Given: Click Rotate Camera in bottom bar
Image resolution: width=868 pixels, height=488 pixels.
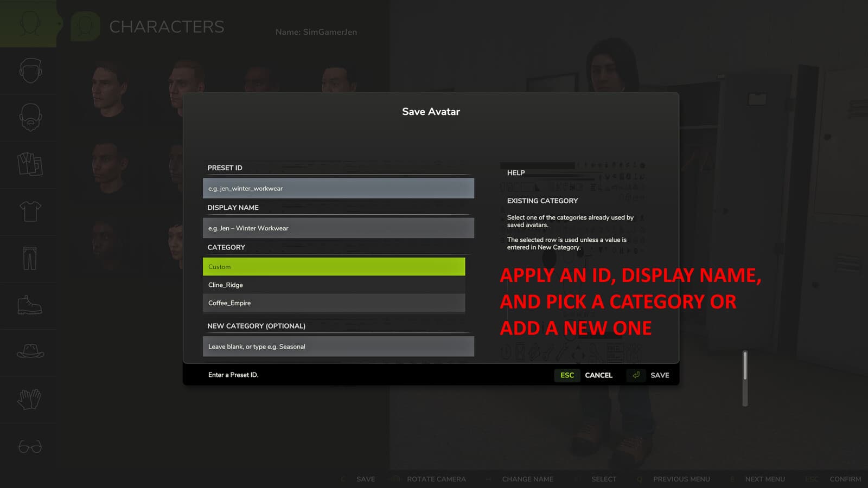Looking at the screenshot, I should [x=436, y=479].
